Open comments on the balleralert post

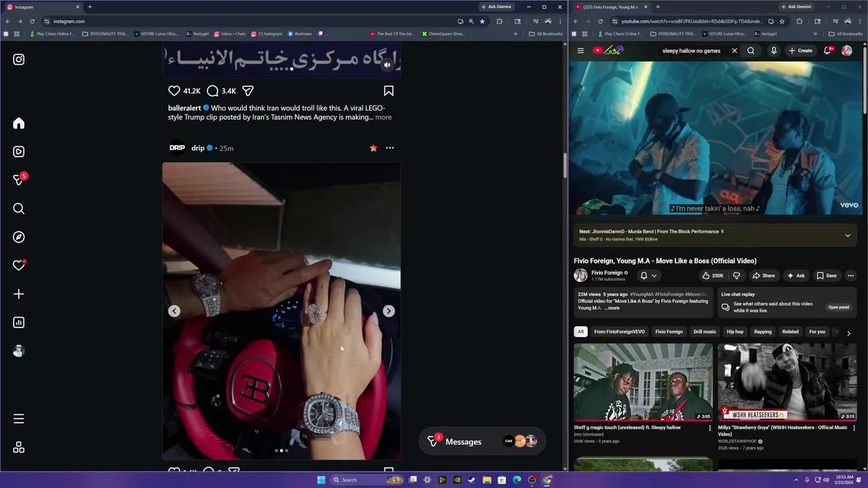point(212,91)
